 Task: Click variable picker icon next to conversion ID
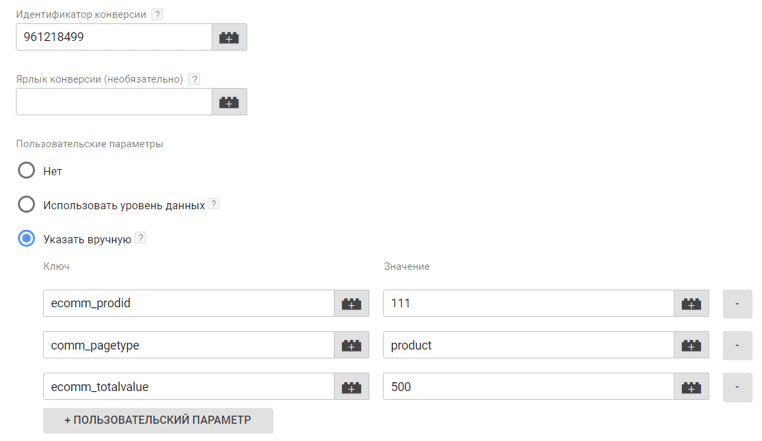tap(229, 37)
